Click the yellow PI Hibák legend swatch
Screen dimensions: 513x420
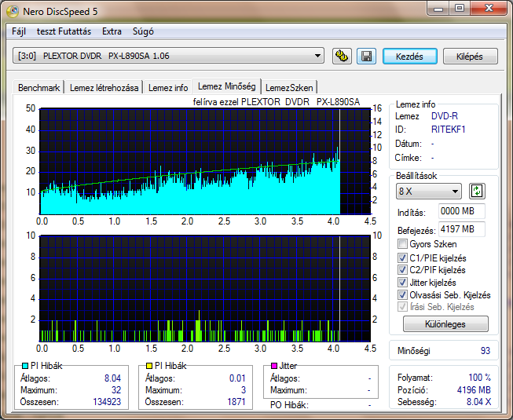[149, 366]
